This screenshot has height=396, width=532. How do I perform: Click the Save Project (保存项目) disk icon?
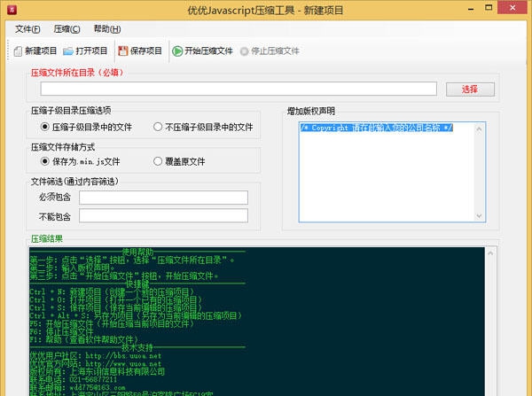point(123,50)
